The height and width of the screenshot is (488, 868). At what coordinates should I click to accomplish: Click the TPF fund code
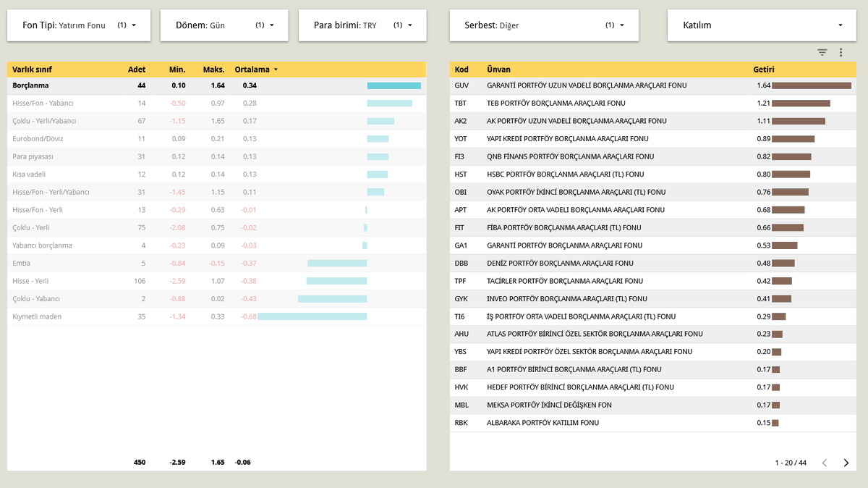coord(461,281)
